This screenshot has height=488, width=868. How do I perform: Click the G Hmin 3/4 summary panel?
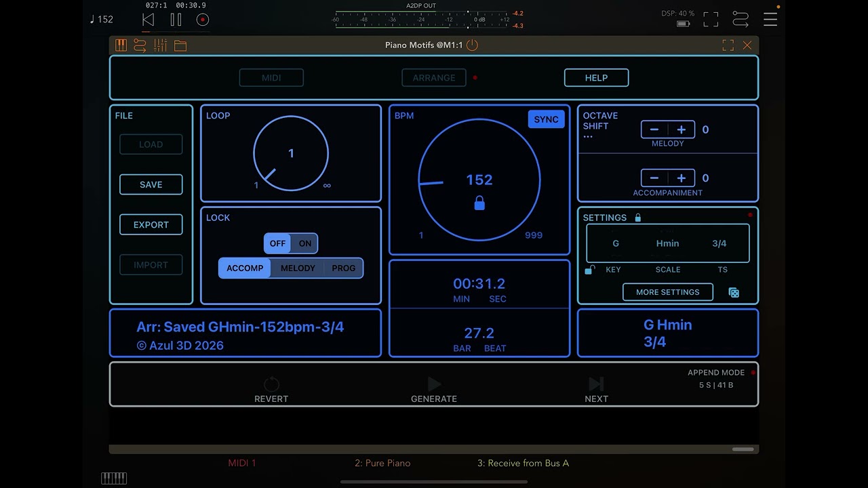coord(668,333)
